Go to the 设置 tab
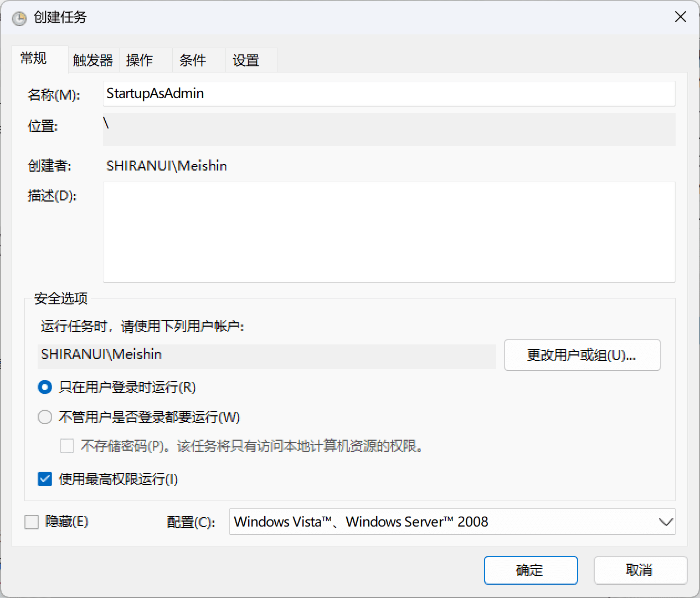Image resolution: width=700 pixels, height=598 pixels. [x=246, y=60]
